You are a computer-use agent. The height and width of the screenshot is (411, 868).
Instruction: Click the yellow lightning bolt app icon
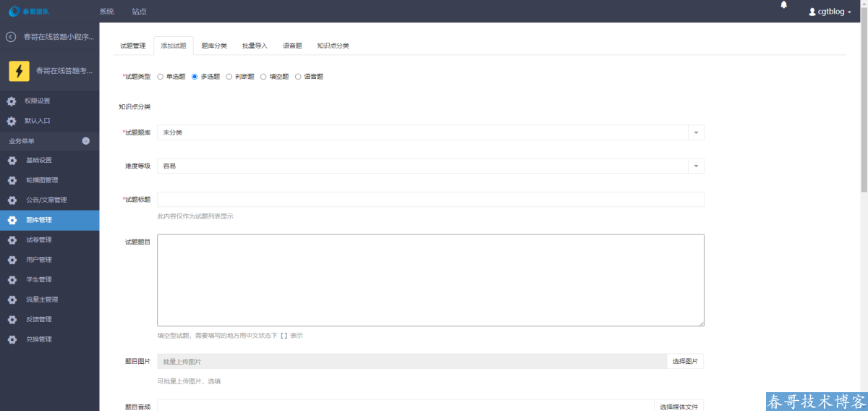[19, 70]
